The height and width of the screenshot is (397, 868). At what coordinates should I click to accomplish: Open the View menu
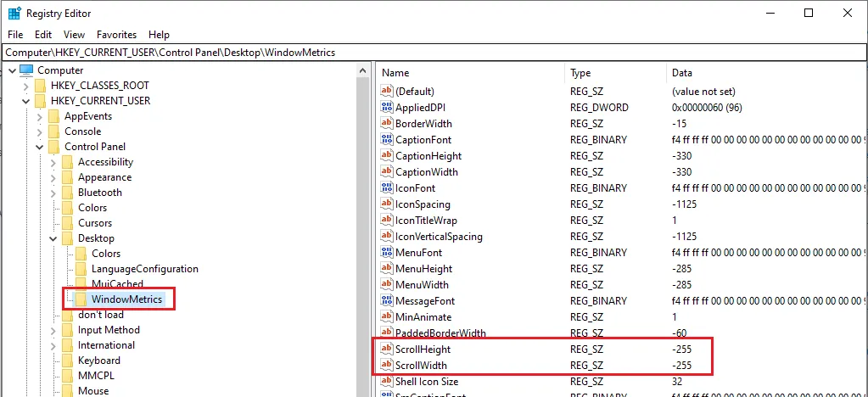(x=74, y=34)
